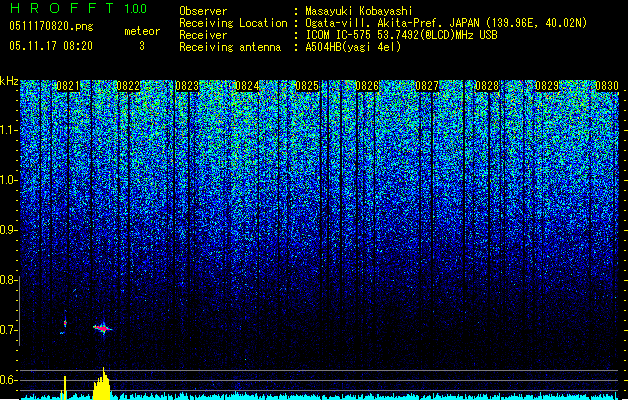Screen dimensions: 629x400
Task: Click the HROFFT 1.0.0 title text
Action: click(78, 8)
